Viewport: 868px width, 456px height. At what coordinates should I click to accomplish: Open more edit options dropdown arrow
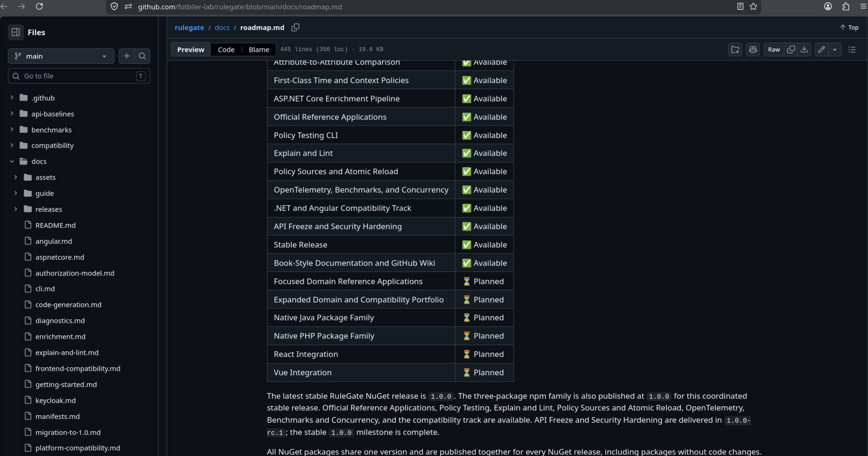835,49
